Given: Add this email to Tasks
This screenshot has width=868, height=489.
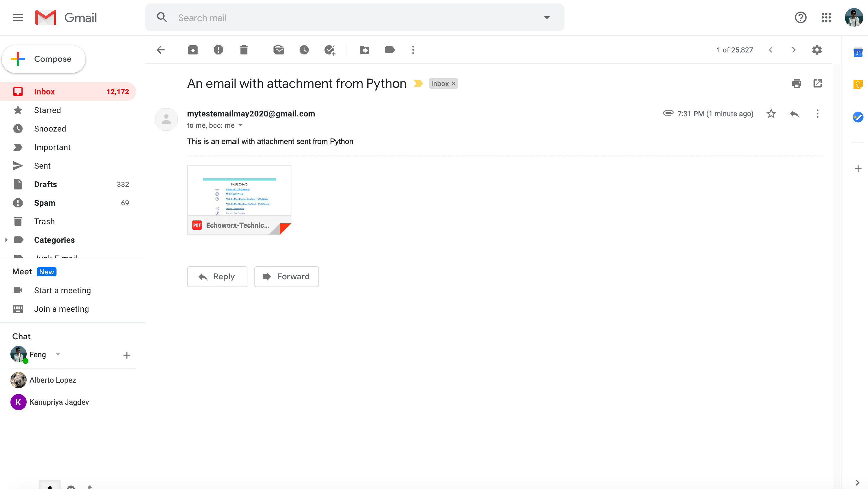Looking at the screenshot, I should (x=329, y=50).
